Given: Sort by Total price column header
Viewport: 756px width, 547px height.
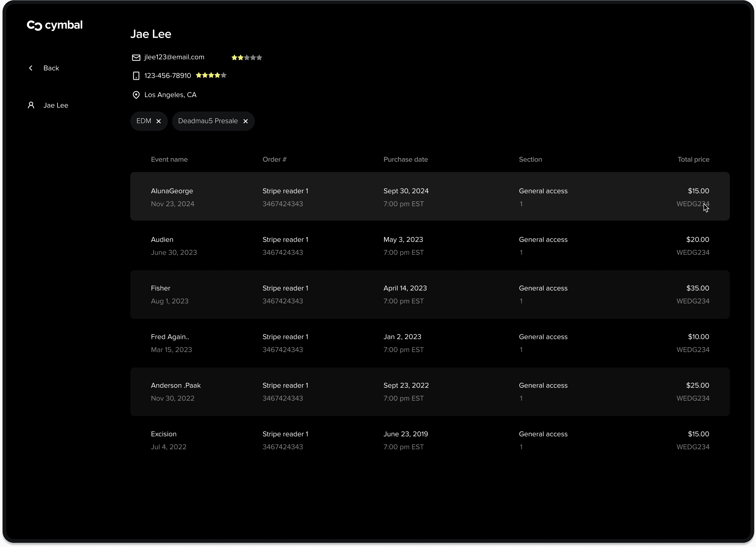Looking at the screenshot, I should pos(693,159).
